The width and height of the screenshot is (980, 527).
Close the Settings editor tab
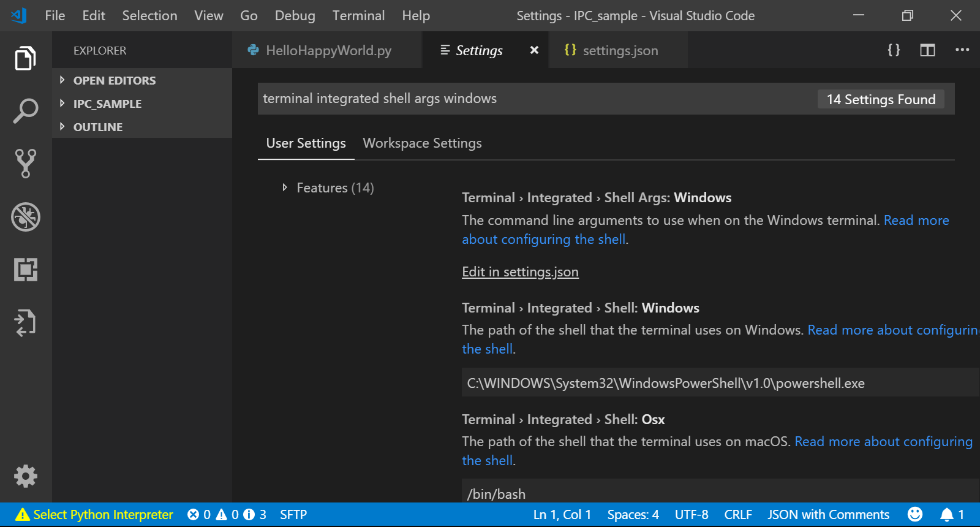click(x=534, y=50)
